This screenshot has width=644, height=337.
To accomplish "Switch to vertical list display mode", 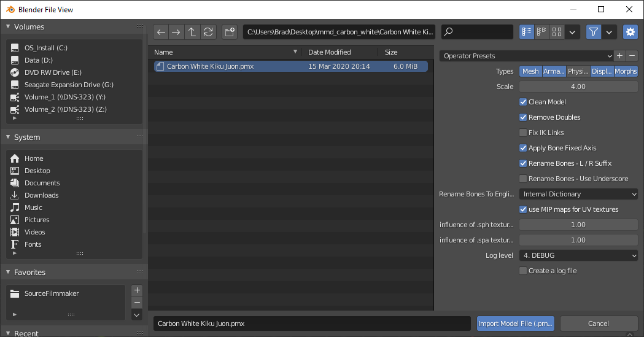I will (x=527, y=32).
